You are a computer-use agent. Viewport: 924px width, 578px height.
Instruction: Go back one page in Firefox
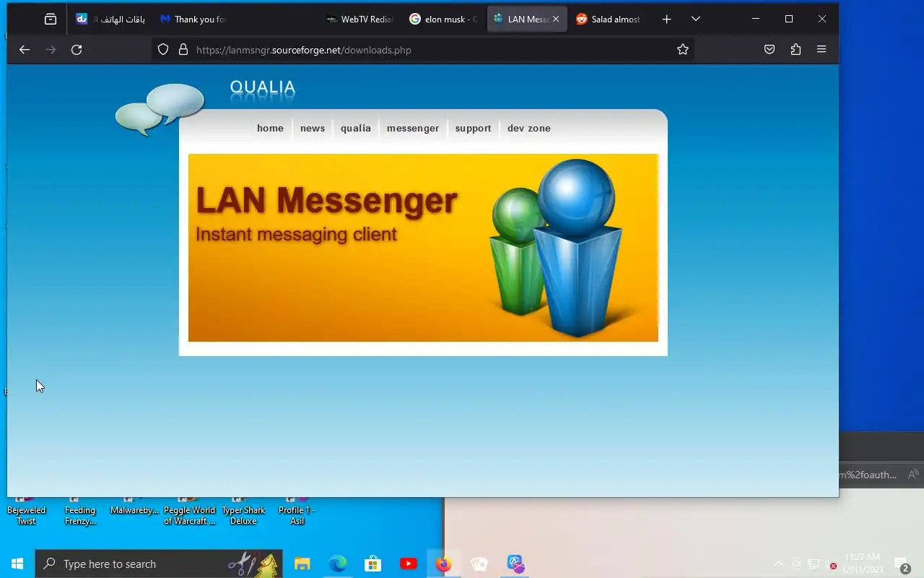tap(25, 50)
